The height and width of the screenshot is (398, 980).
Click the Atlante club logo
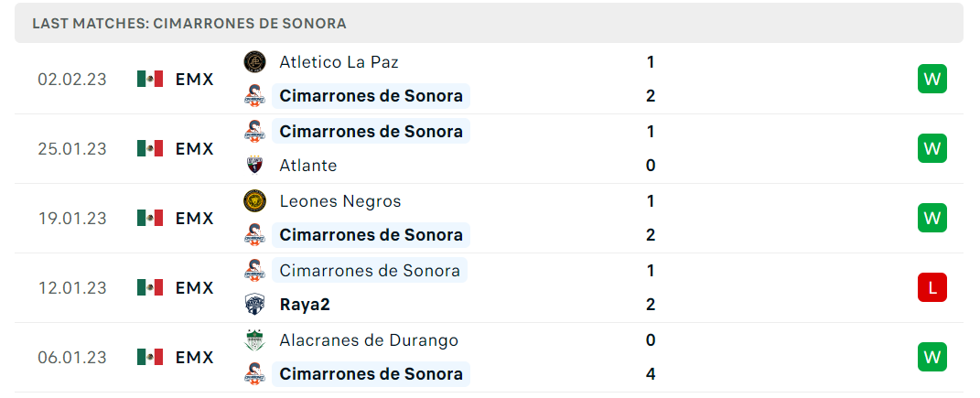coord(254,166)
